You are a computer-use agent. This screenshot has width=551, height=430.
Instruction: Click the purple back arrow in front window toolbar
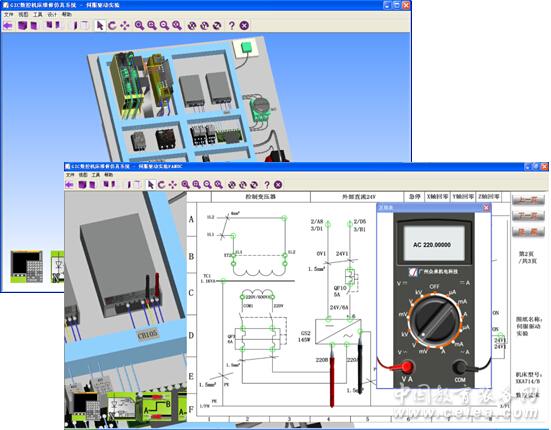[x=70, y=184]
